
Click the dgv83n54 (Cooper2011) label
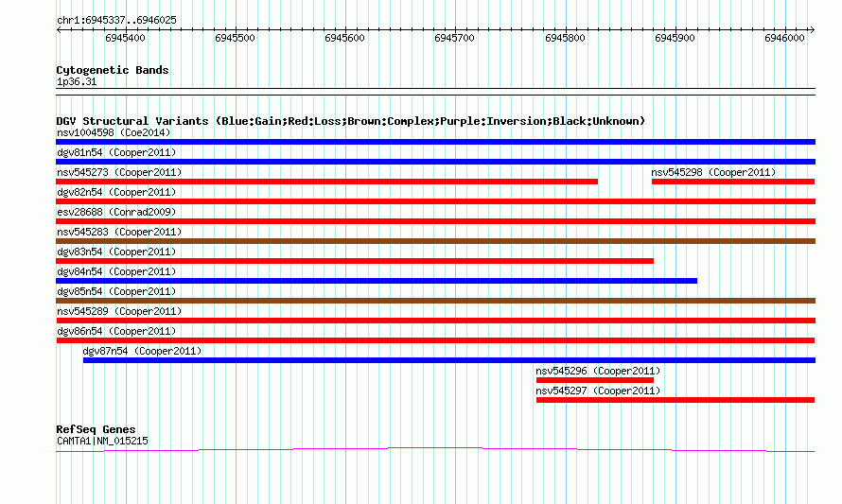click(116, 252)
